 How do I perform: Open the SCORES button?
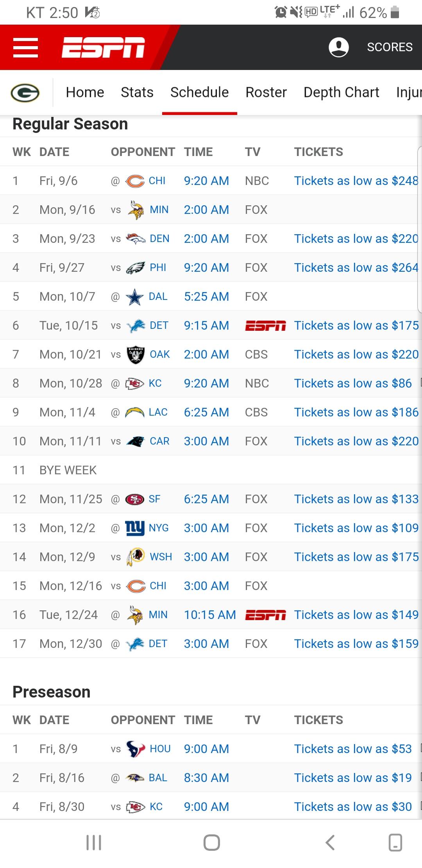(x=390, y=47)
